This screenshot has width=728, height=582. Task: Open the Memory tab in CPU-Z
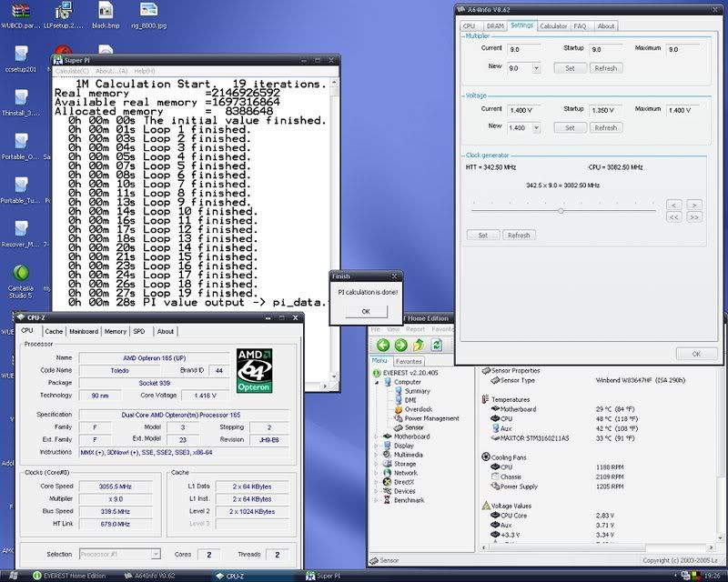pos(116,331)
